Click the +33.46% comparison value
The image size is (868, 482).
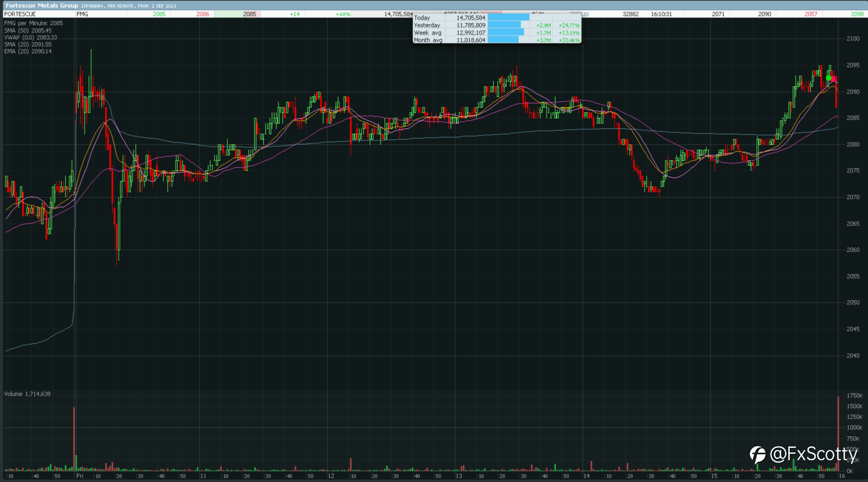569,40
